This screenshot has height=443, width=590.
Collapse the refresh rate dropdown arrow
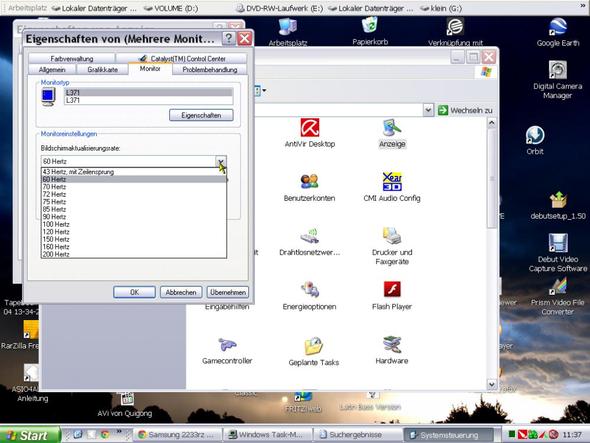221,161
